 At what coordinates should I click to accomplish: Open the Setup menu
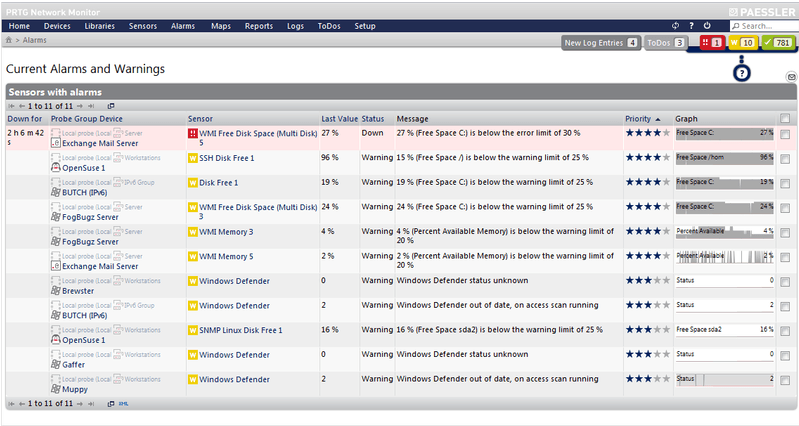pyautogui.click(x=365, y=26)
